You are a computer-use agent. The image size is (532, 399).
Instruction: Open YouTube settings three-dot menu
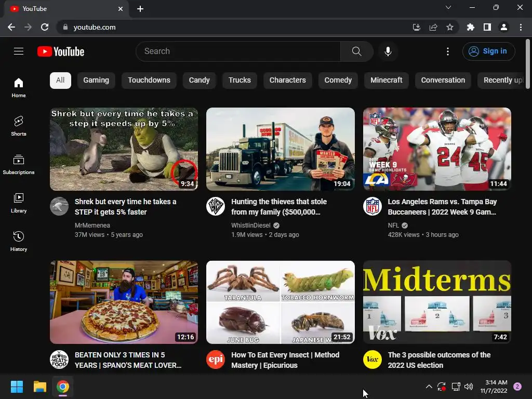(x=447, y=51)
